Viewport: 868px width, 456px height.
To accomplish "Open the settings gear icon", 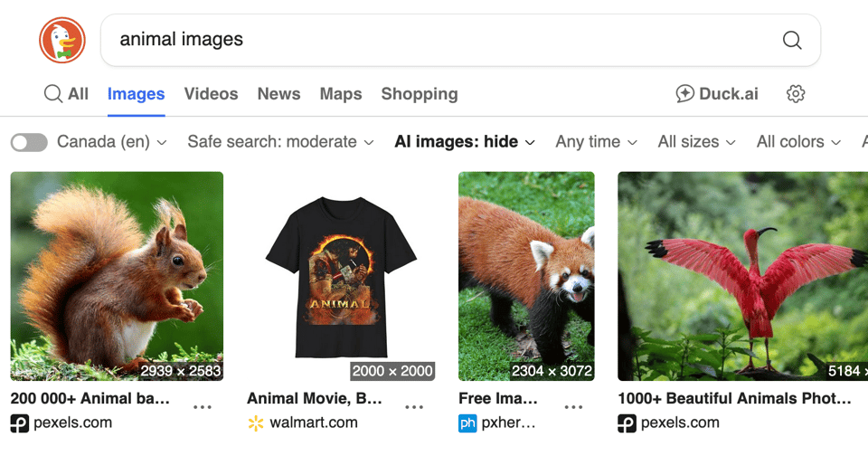I will point(796,94).
